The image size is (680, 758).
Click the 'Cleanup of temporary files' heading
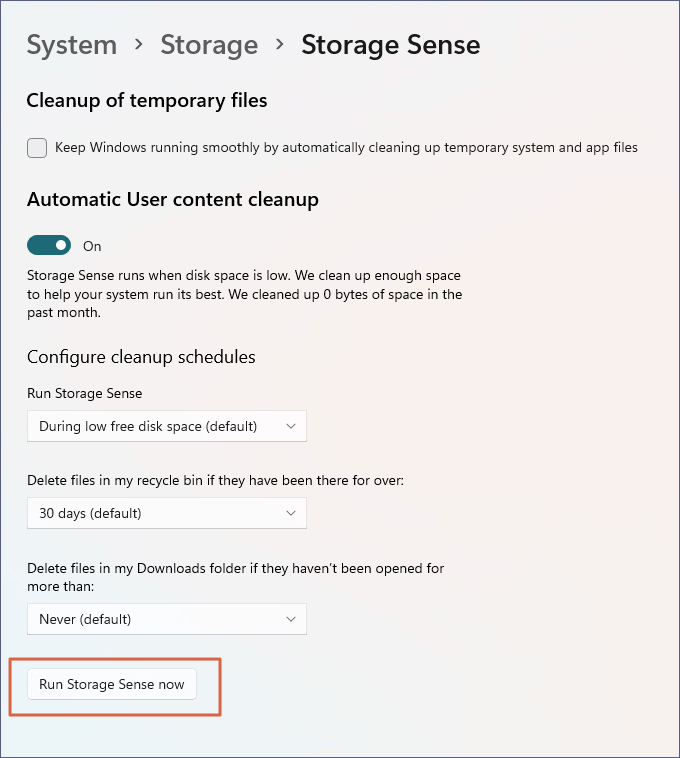click(147, 100)
